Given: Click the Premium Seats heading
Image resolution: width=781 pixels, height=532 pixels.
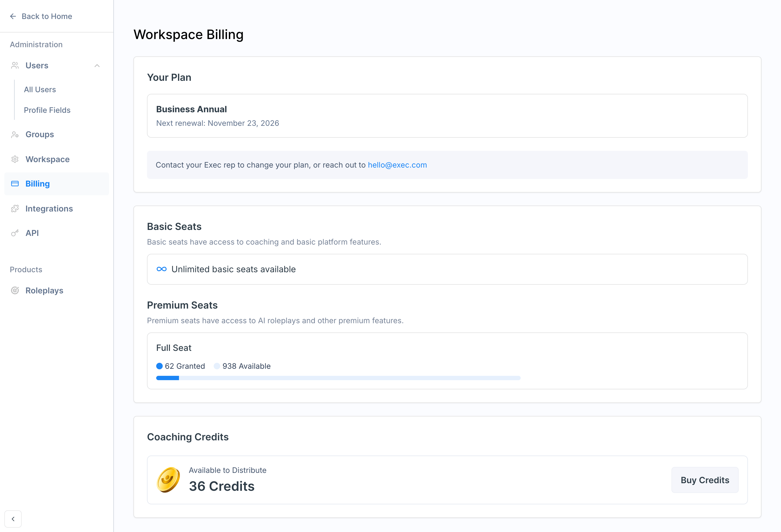Looking at the screenshot, I should tap(182, 305).
